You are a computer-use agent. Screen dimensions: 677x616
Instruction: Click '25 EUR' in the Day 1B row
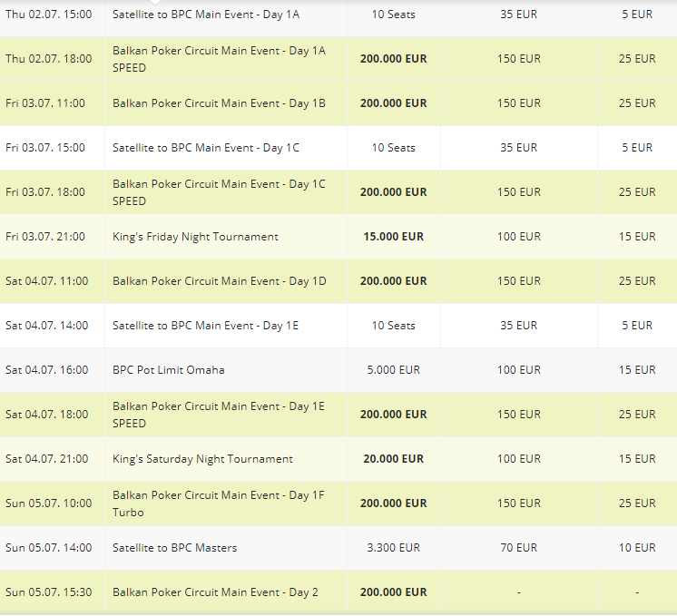tap(637, 103)
